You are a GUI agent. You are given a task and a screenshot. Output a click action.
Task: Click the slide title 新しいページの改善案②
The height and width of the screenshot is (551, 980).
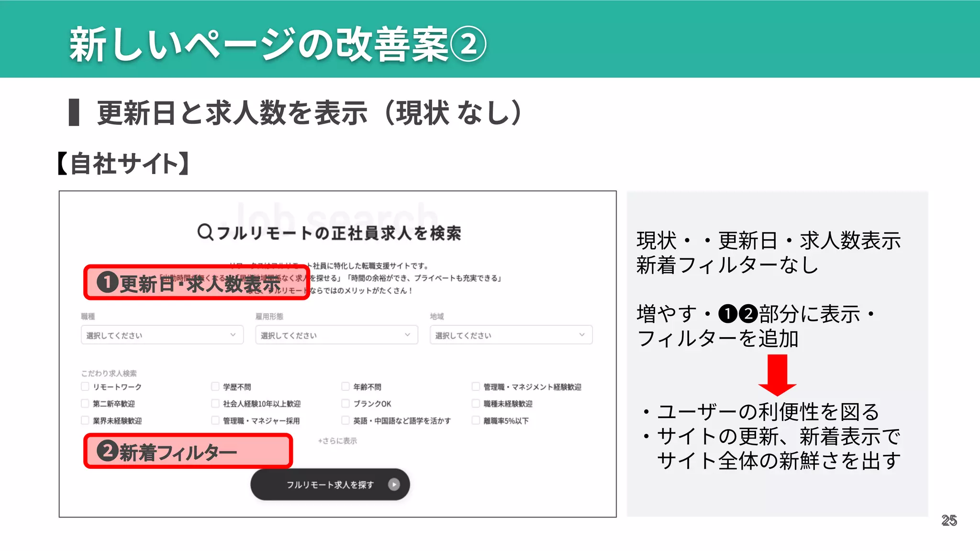(x=278, y=44)
